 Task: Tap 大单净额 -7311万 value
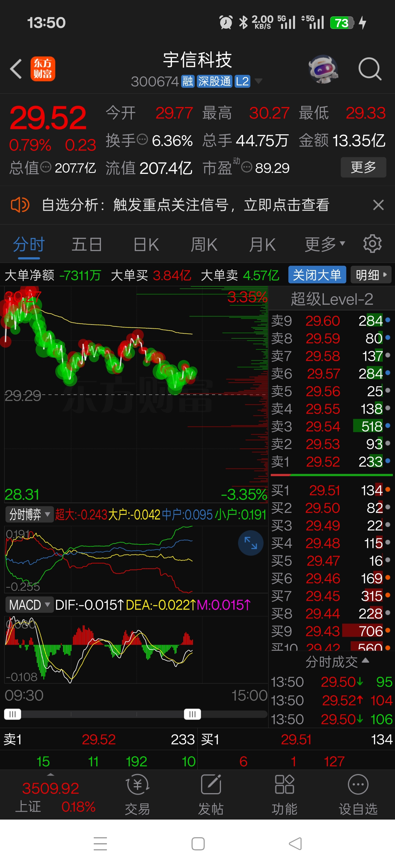pos(80,275)
